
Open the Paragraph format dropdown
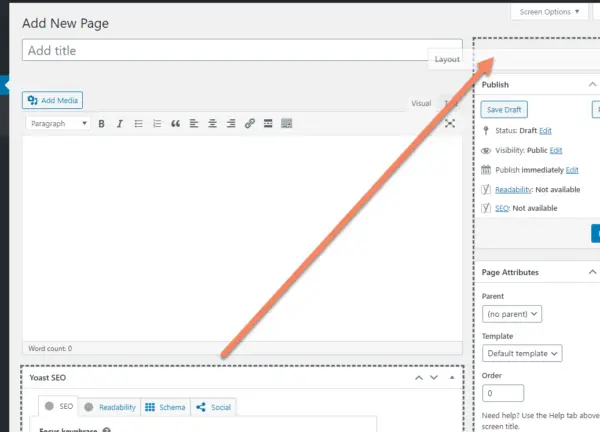(x=58, y=124)
